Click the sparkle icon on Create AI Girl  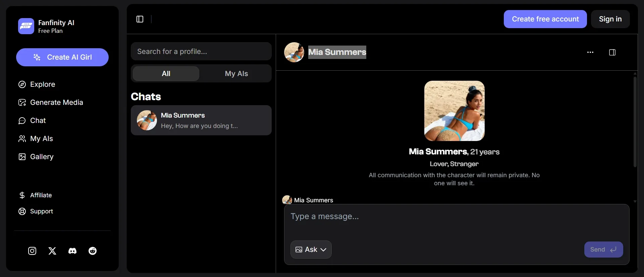(37, 57)
